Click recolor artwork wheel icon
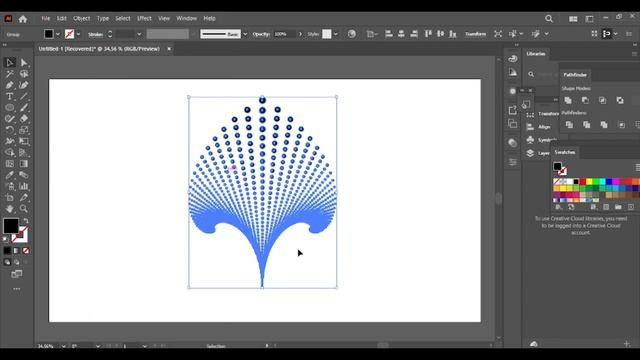 click(351, 34)
